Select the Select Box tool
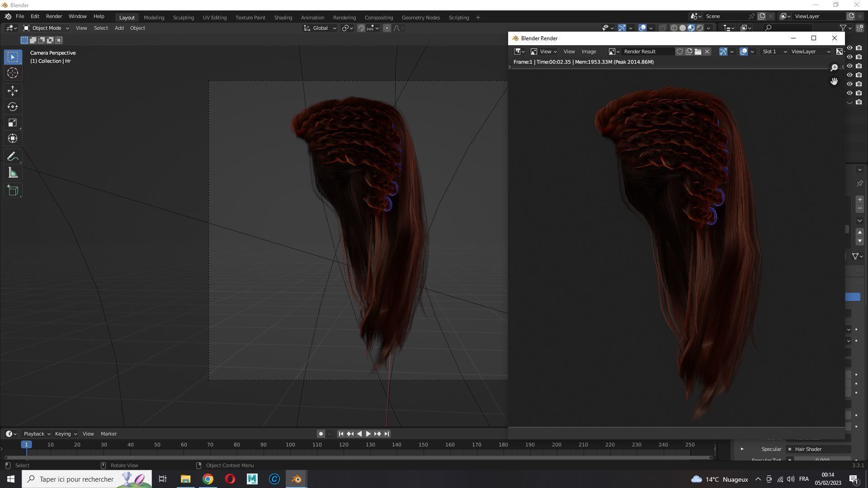Screen dimensions: 868x488 pos(13,57)
